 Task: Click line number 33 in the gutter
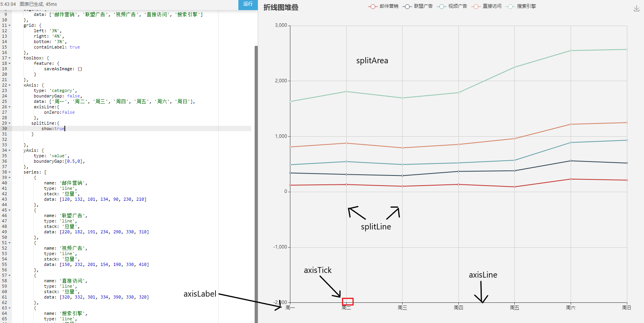[x=4, y=145]
